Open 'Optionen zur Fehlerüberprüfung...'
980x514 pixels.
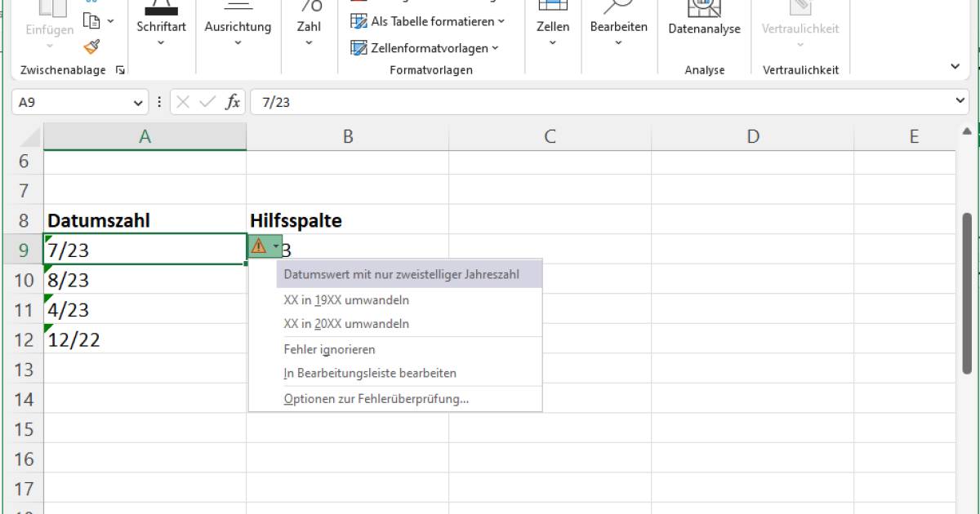(x=376, y=399)
